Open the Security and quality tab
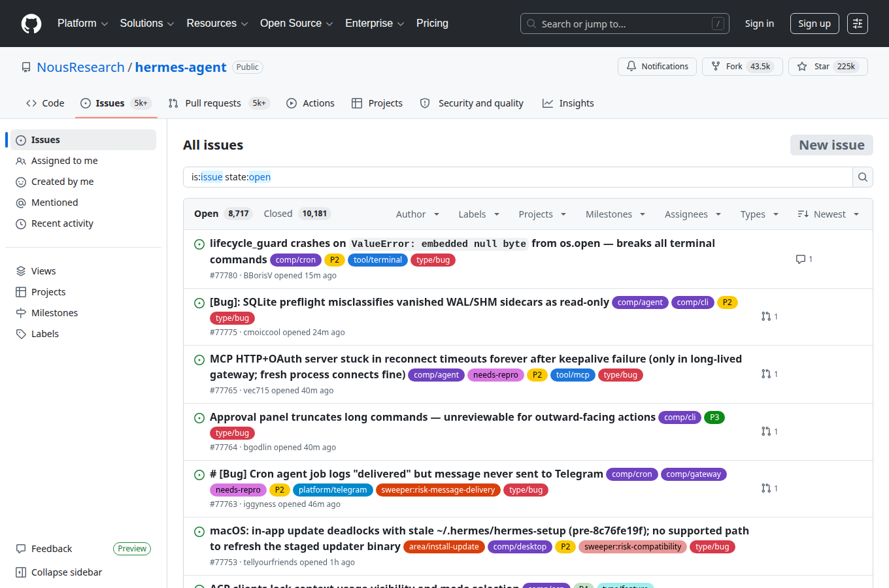889x588 pixels. coord(471,103)
